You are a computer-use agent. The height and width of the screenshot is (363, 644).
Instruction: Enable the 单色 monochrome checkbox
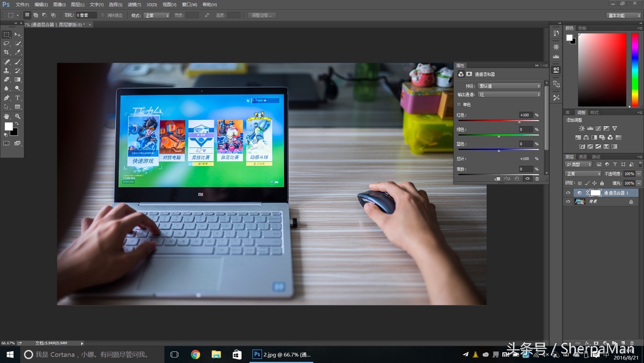pyautogui.click(x=459, y=105)
